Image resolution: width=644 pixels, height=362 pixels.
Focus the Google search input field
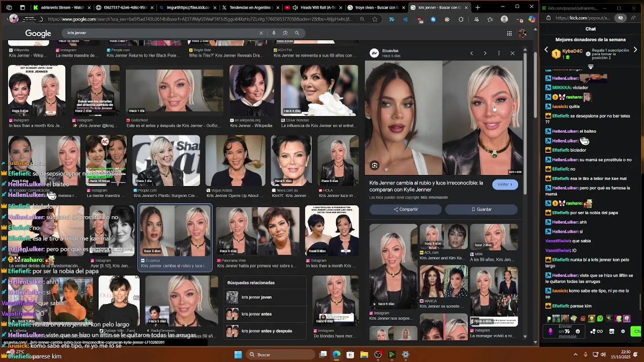[x=161, y=33]
